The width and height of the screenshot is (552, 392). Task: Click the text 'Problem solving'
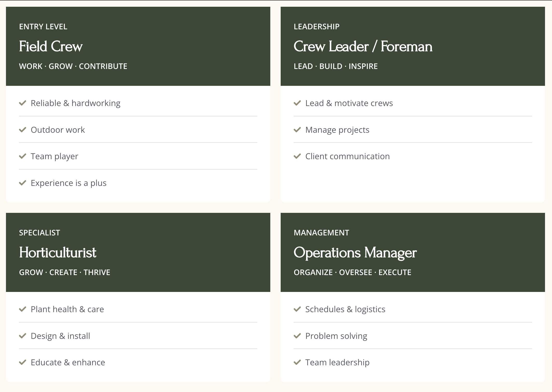coord(336,336)
